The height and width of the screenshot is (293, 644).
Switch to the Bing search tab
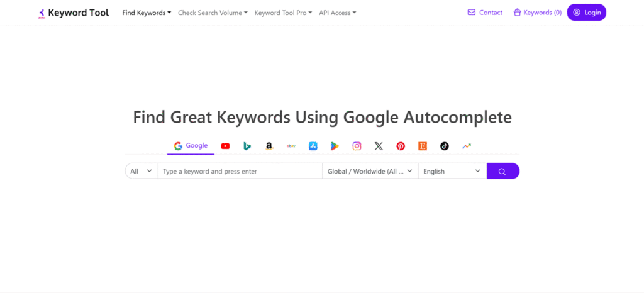[x=247, y=146]
